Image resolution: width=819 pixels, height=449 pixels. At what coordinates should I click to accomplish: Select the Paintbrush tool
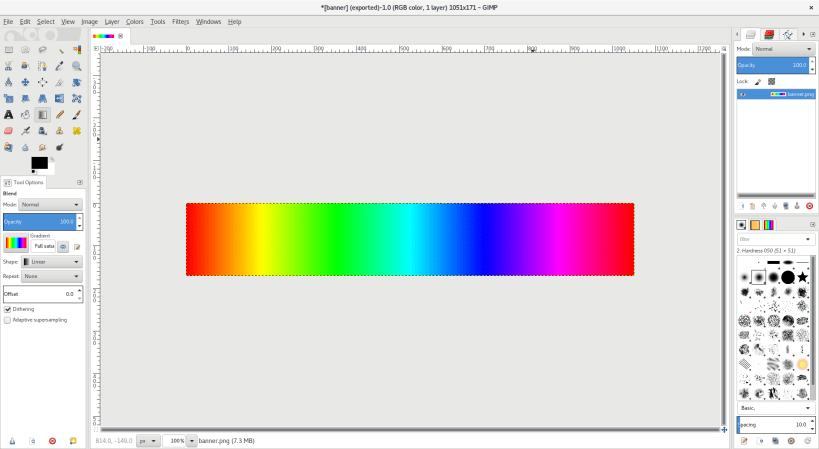coord(77,115)
